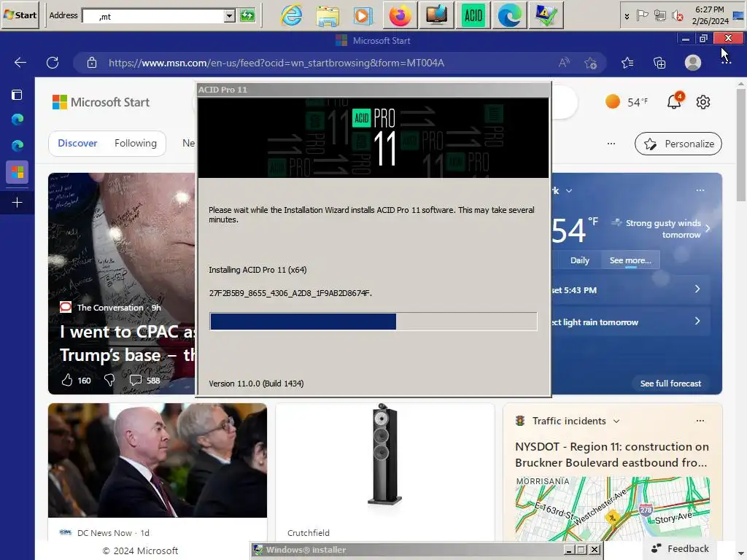The height and width of the screenshot is (560, 747).
Task: Click the ACID Pro installation progress bar
Action: pos(373,322)
